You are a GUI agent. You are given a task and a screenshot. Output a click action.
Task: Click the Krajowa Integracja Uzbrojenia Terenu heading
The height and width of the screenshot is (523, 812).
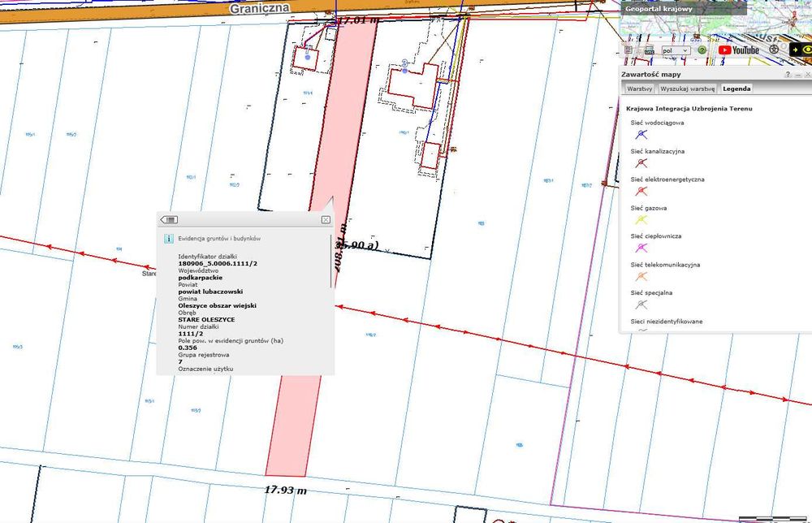pyautogui.click(x=689, y=109)
